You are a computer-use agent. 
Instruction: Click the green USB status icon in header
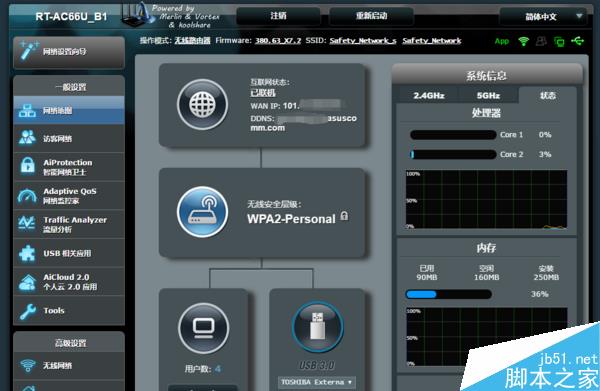(x=578, y=41)
